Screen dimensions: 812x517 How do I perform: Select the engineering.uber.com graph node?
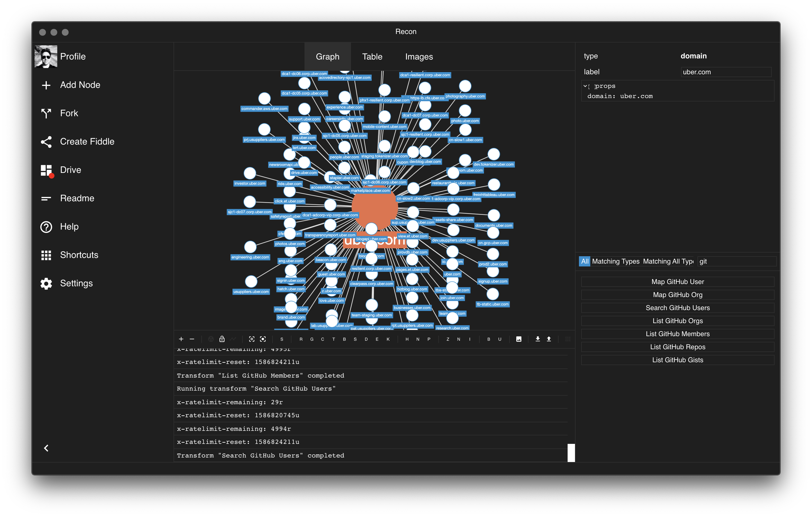coord(250,247)
